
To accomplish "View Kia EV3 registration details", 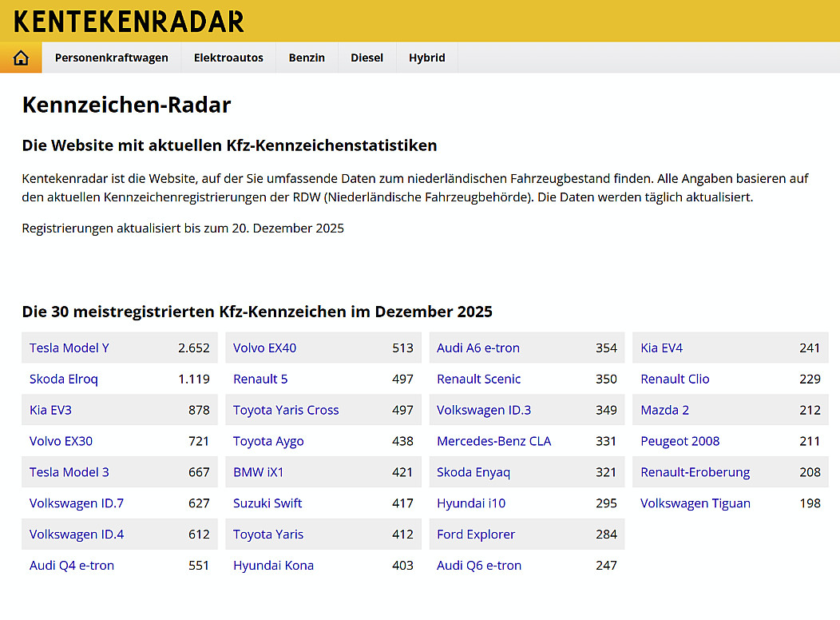I will [51, 411].
